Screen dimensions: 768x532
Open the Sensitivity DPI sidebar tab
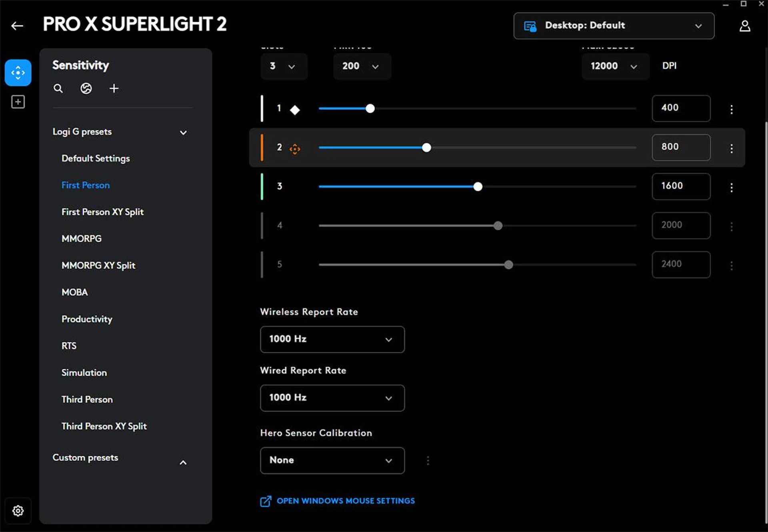[x=18, y=73]
